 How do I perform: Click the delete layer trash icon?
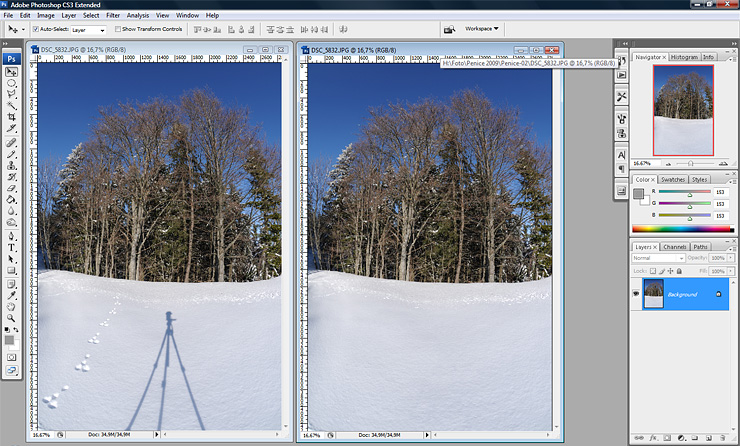(722, 438)
